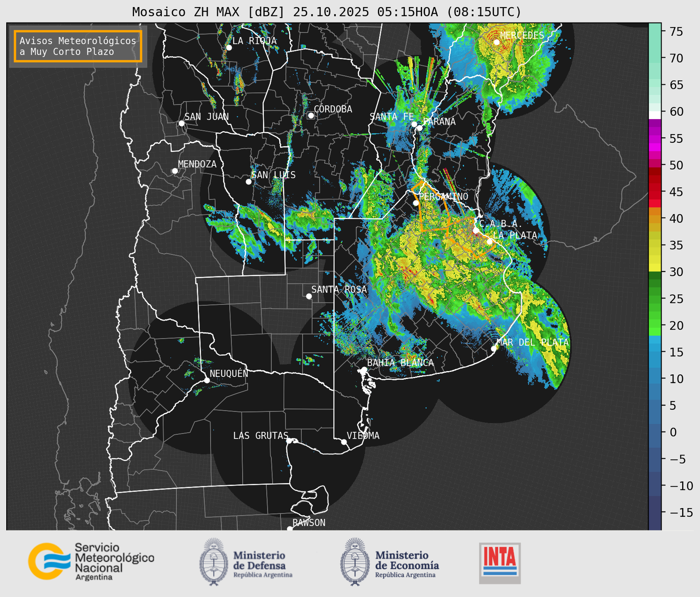Click the Ministerio de Economía coat of arms
700x597 pixels.
point(356,562)
